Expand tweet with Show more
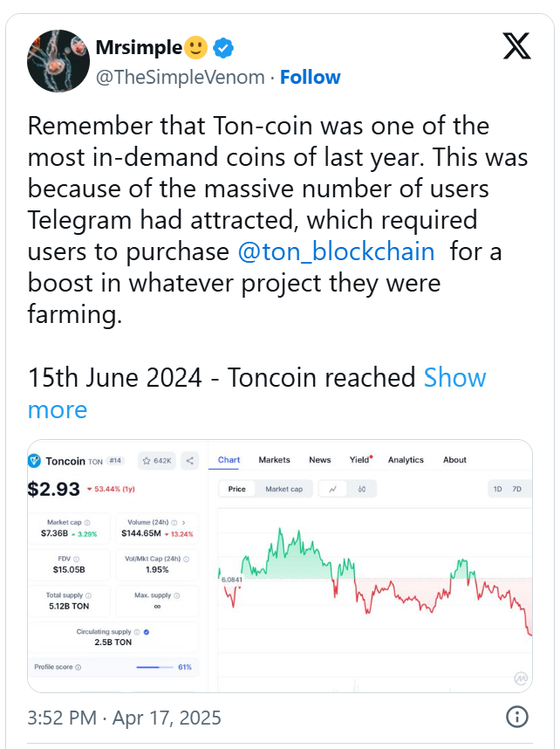This screenshot has height=749, width=560. [454, 378]
